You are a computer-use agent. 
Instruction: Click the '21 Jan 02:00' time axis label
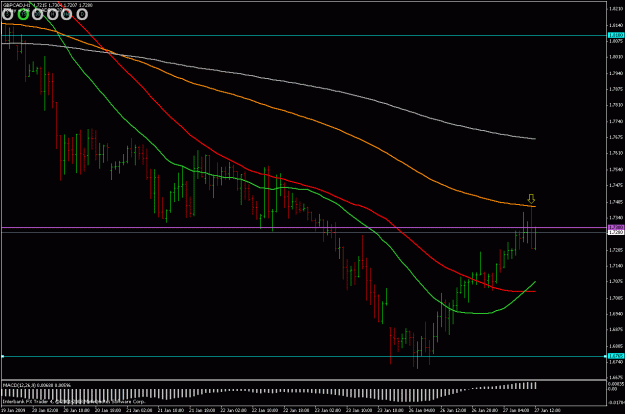coord(139,410)
